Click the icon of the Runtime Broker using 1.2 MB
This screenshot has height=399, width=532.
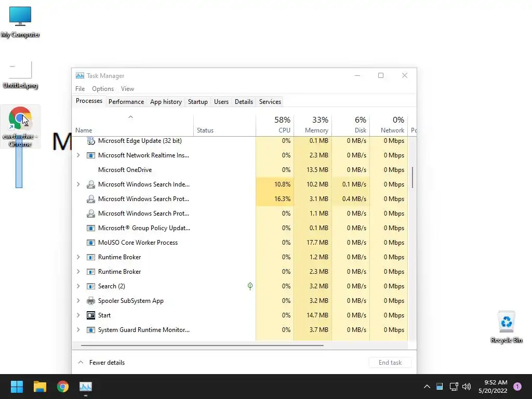[x=90, y=257]
